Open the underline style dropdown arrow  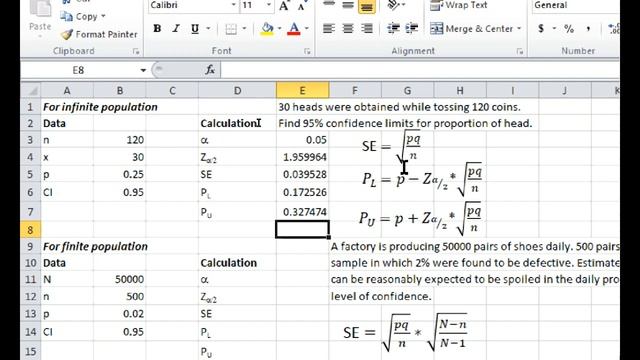tap(209, 29)
